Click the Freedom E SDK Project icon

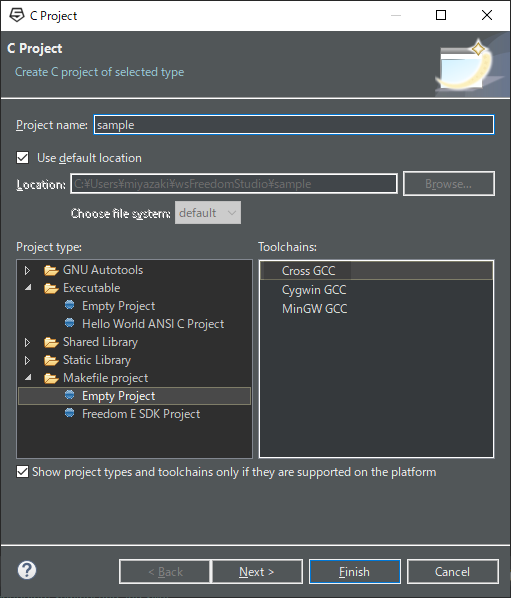69,413
